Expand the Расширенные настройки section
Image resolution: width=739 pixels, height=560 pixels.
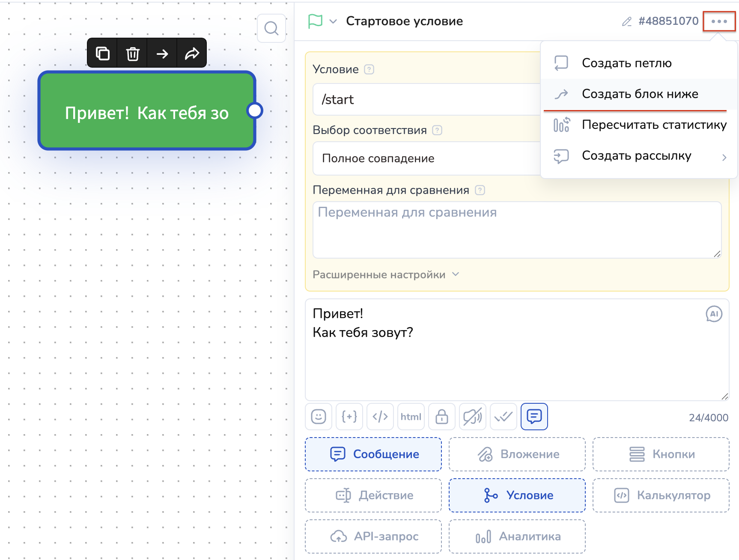coord(385,274)
